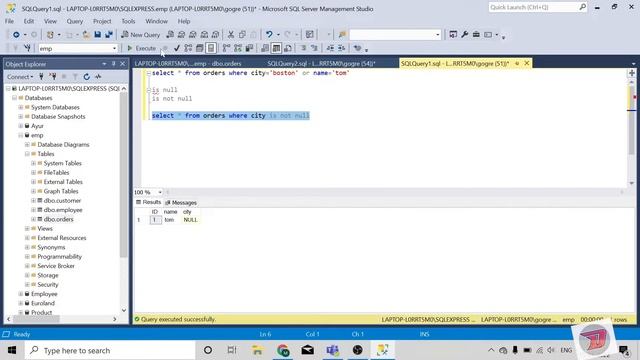The image size is (640, 360).
Task: Click the New Query toolbar button
Action: [141, 35]
